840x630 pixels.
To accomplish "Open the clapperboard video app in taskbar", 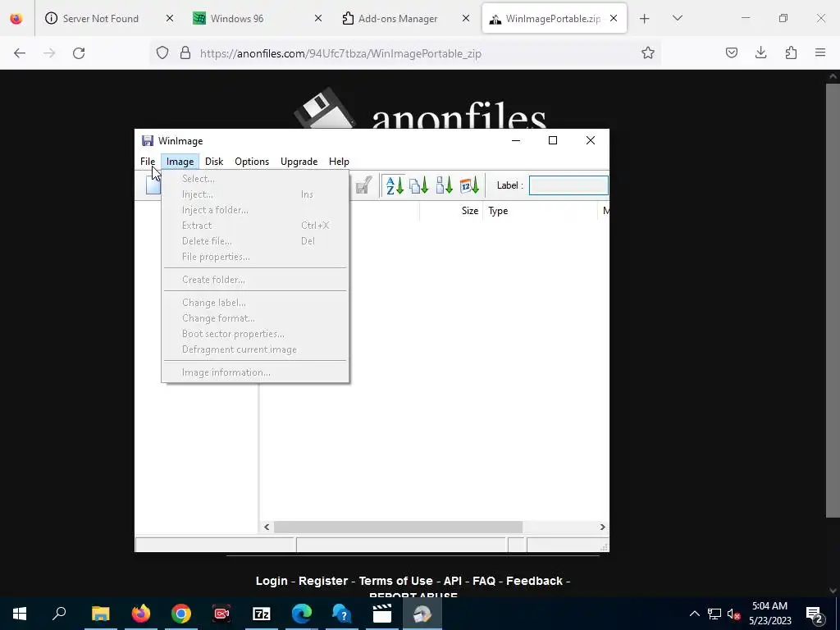I will [x=382, y=614].
